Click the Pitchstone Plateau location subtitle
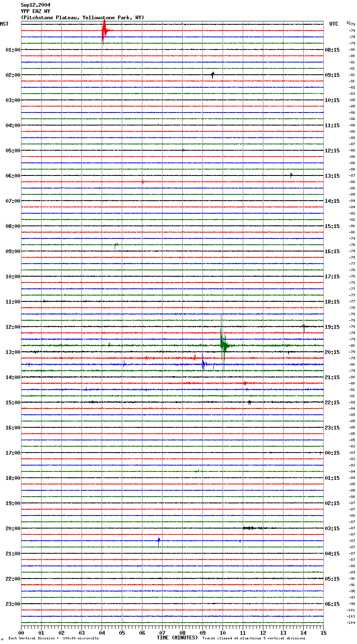 82,18
